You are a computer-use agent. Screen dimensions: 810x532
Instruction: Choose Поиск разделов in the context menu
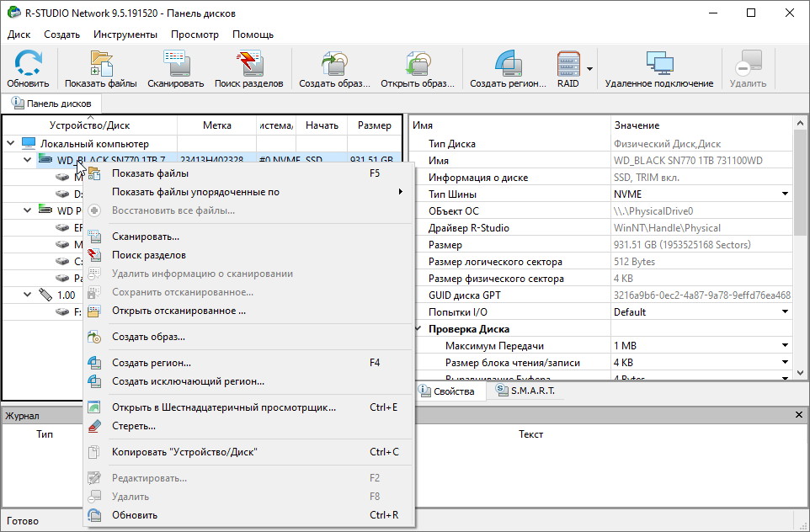(248, 255)
